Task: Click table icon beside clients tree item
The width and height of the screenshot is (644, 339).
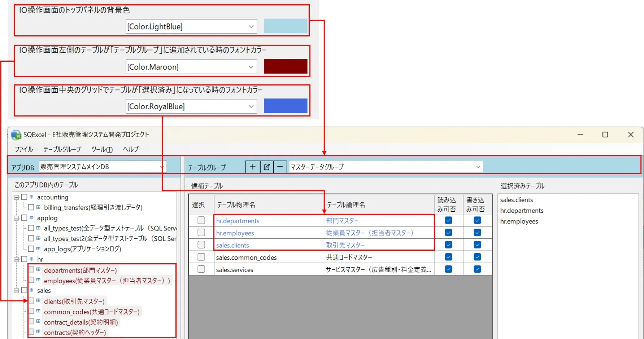Action: pyautogui.click(x=38, y=300)
